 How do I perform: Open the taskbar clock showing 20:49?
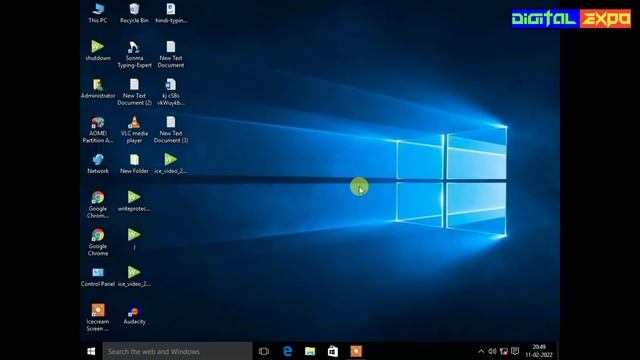(x=539, y=351)
